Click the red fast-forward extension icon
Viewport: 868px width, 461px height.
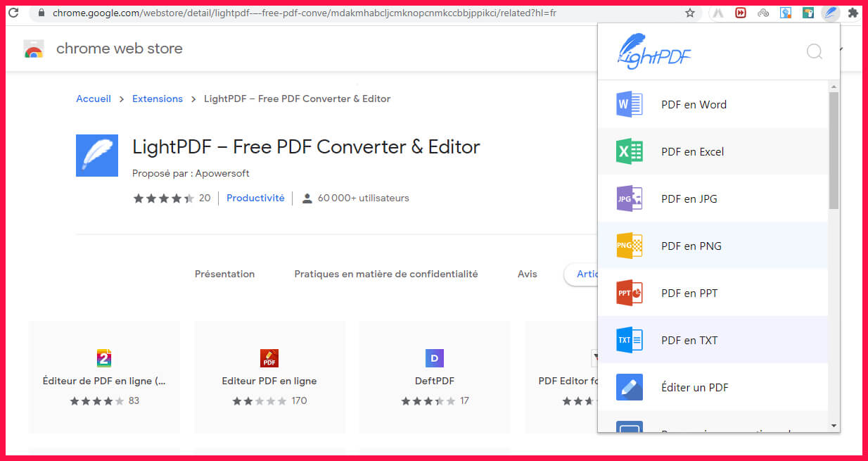(741, 13)
